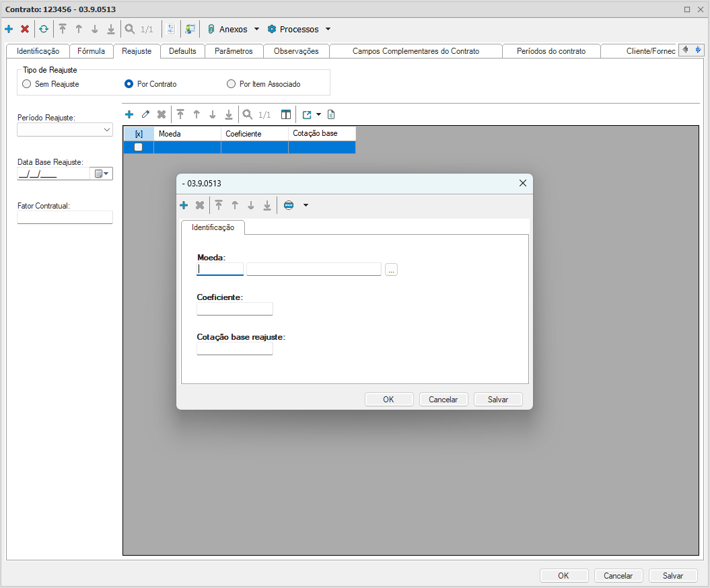Viewport: 710px width, 588px height.
Task: Go to previous record in main toolbar
Action: [x=79, y=29]
